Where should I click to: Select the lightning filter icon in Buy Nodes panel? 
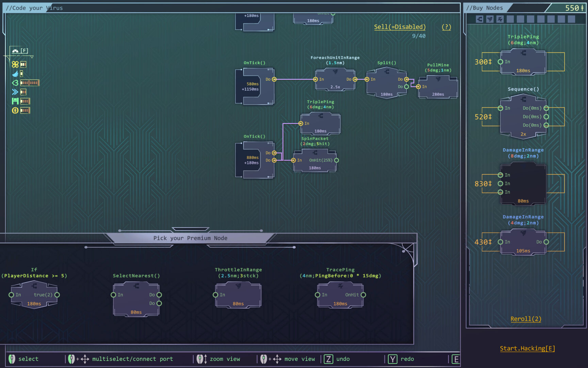[x=500, y=19]
